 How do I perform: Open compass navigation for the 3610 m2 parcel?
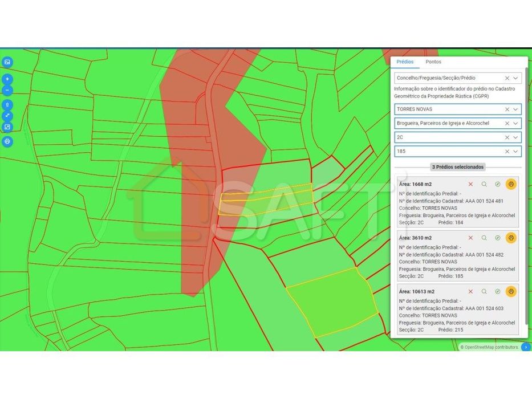[x=498, y=238]
